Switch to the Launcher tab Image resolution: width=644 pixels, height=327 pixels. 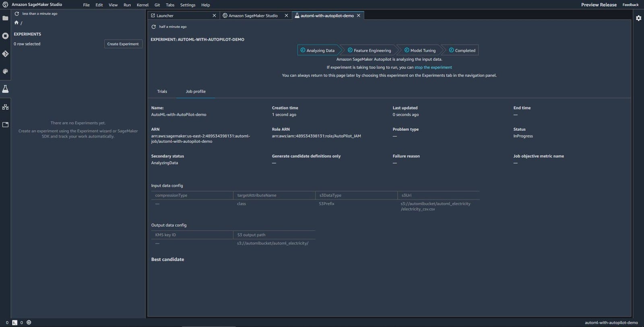tap(183, 16)
